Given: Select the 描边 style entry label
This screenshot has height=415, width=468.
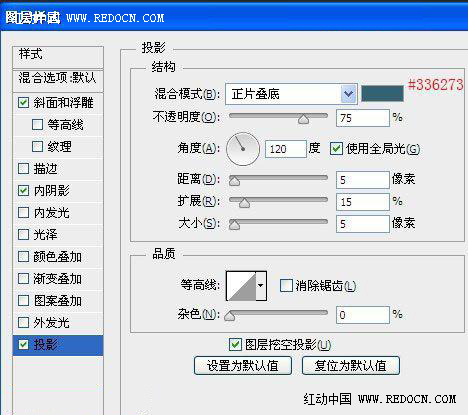Looking at the screenshot, I should (45, 169).
